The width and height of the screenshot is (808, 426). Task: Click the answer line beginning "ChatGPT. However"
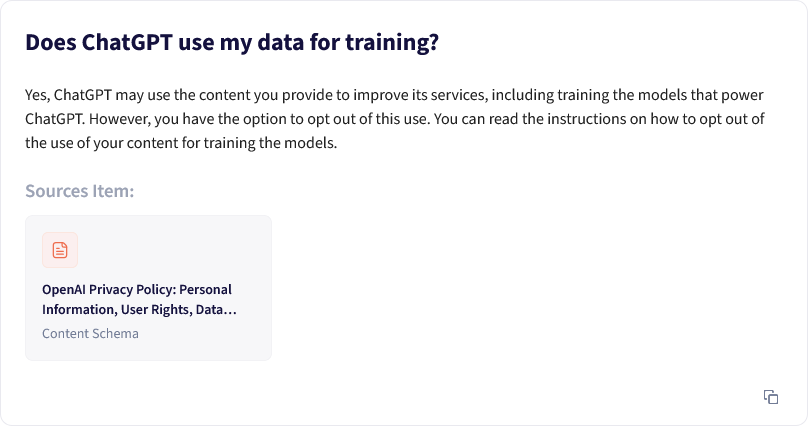click(395, 119)
